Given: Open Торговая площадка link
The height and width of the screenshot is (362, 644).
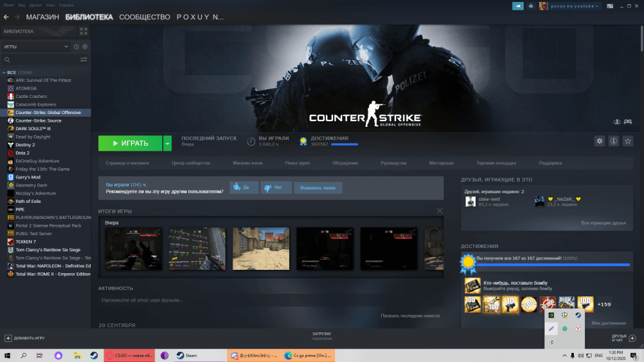Looking at the screenshot, I should 496,163.
